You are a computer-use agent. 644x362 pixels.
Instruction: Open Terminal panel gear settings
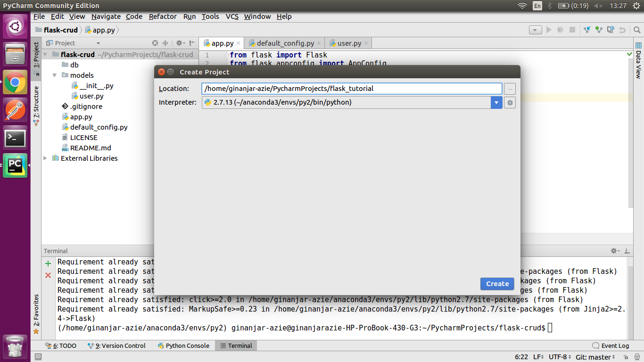[x=614, y=251]
